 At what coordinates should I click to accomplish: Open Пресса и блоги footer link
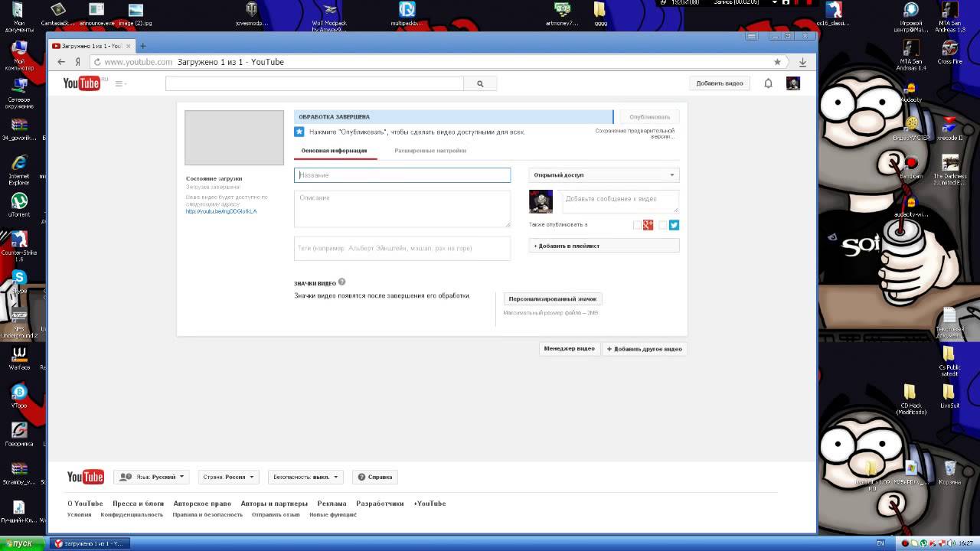click(139, 504)
